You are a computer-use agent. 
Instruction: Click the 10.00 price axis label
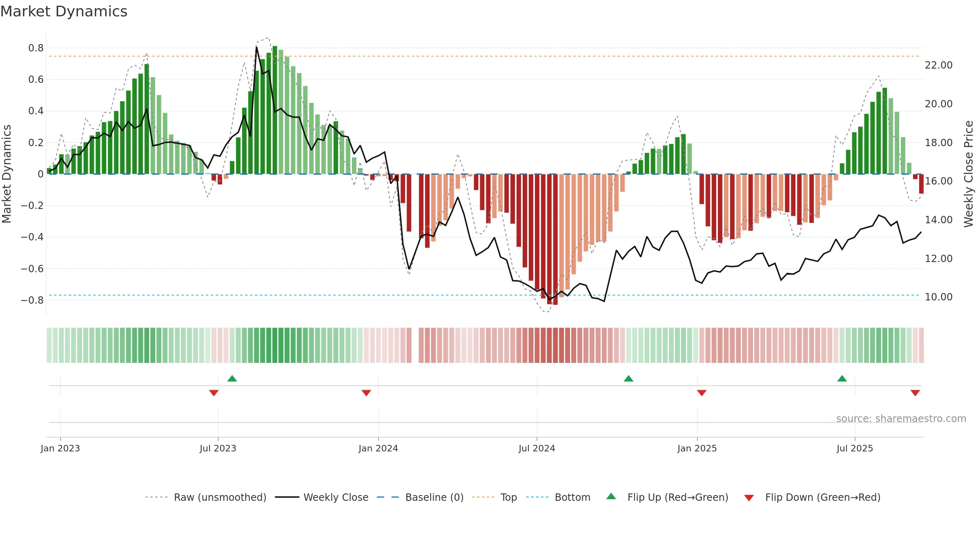939,297
